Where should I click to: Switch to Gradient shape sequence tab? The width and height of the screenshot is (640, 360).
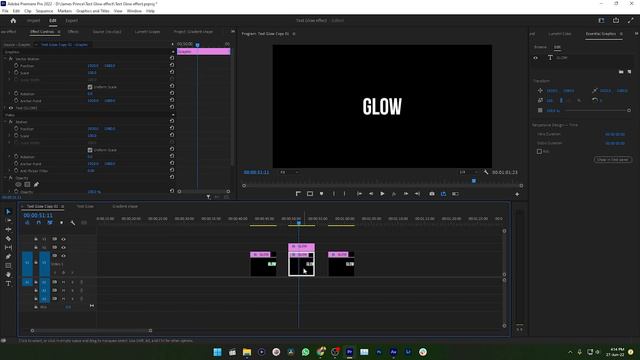125,207
